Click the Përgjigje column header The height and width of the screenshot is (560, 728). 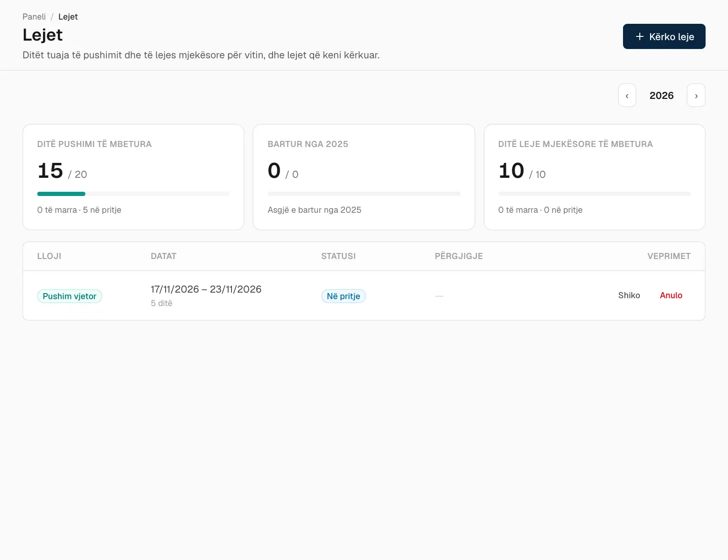coord(459,256)
